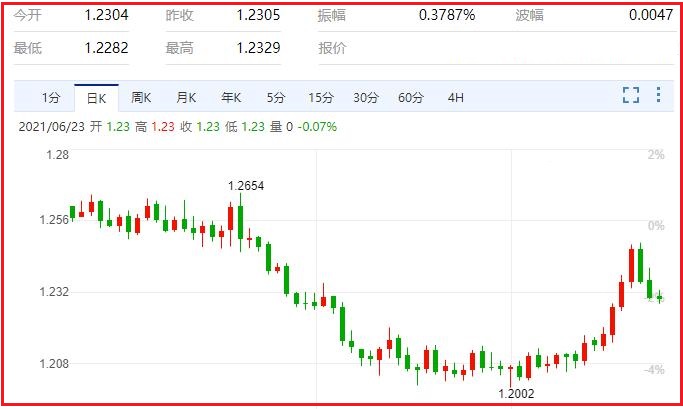The width and height of the screenshot is (683, 409).
Task: Click the 1.2002 low price label
Action: click(516, 394)
